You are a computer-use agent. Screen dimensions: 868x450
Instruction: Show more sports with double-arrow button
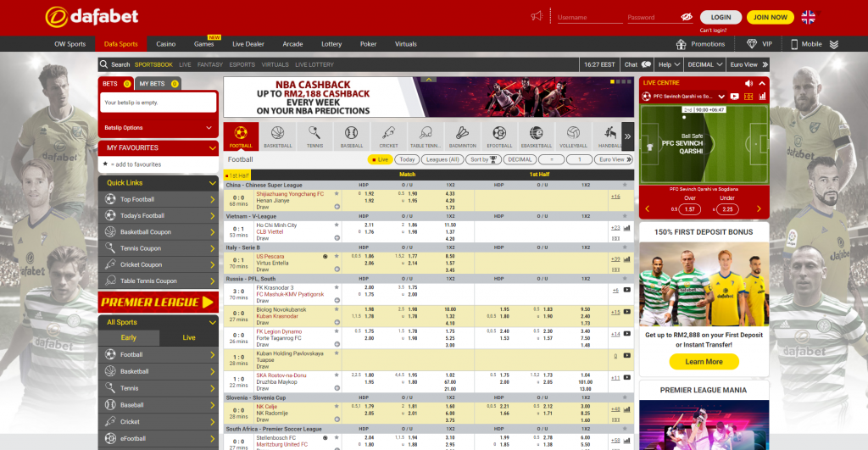pyautogui.click(x=628, y=136)
